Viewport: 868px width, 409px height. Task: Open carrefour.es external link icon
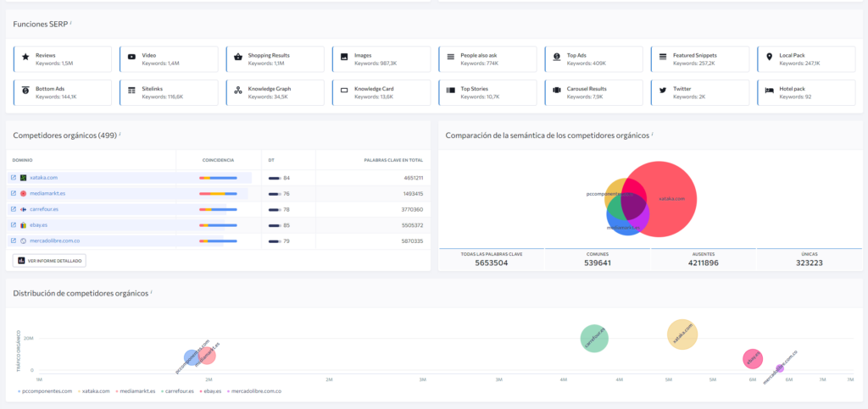14,209
